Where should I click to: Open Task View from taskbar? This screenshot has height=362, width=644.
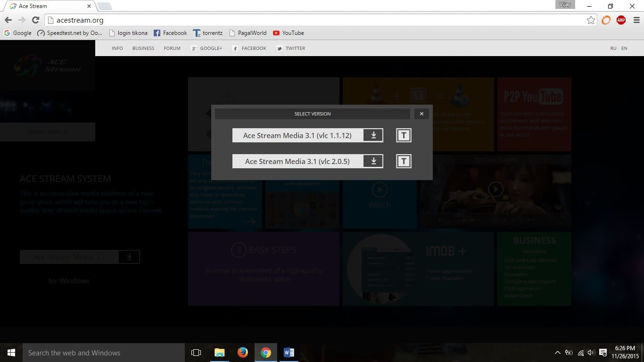coord(196,353)
